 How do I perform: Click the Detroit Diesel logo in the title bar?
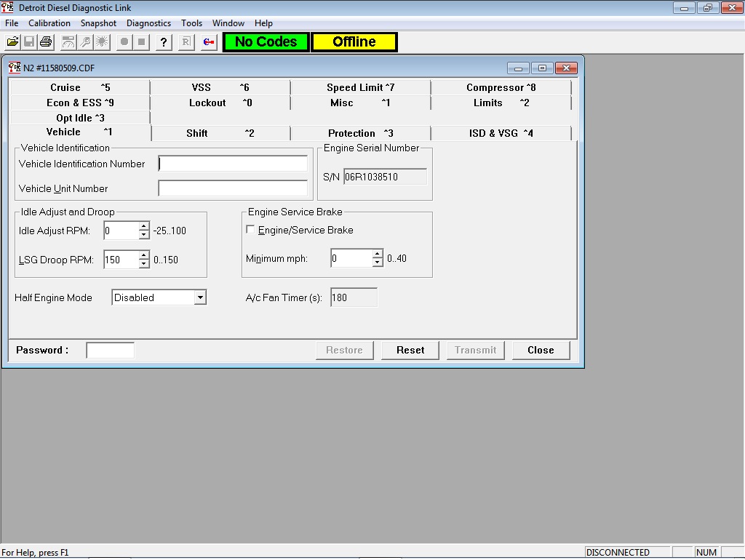9,7
